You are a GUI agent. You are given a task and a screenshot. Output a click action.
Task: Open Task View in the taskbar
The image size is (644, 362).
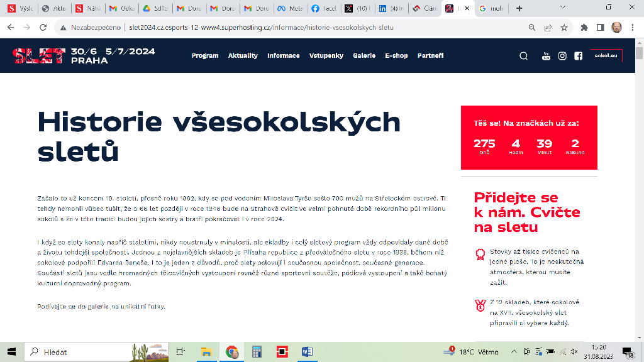tap(180, 352)
